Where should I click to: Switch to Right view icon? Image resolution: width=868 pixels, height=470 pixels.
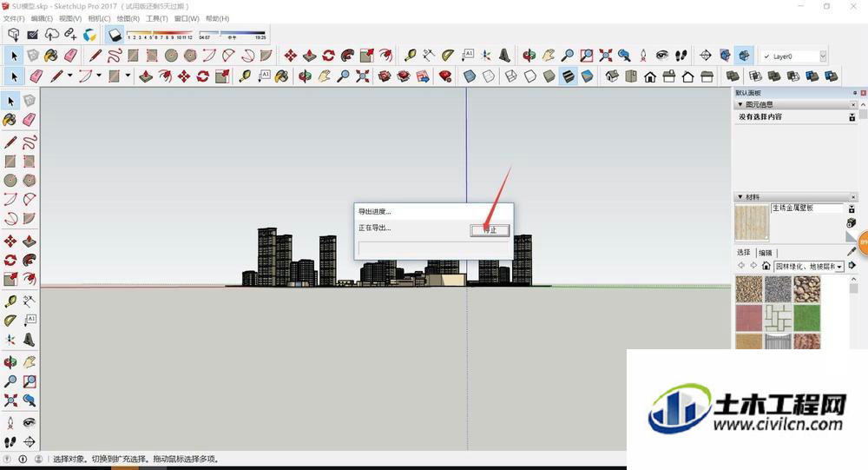(x=668, y=76)
